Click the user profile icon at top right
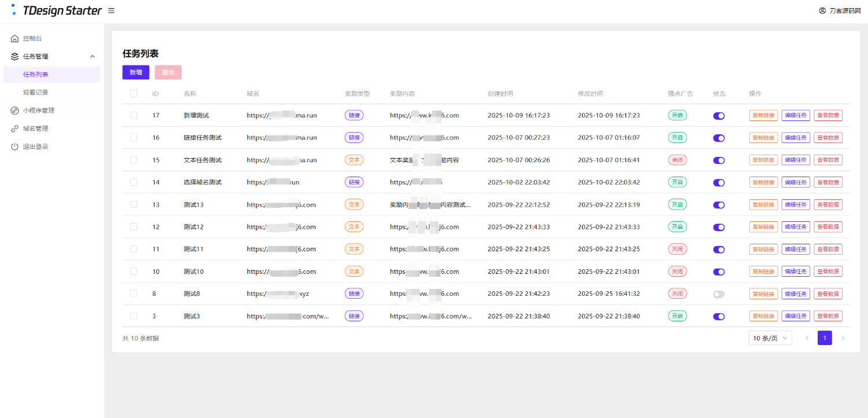868x418 pixels. [822, 10]
